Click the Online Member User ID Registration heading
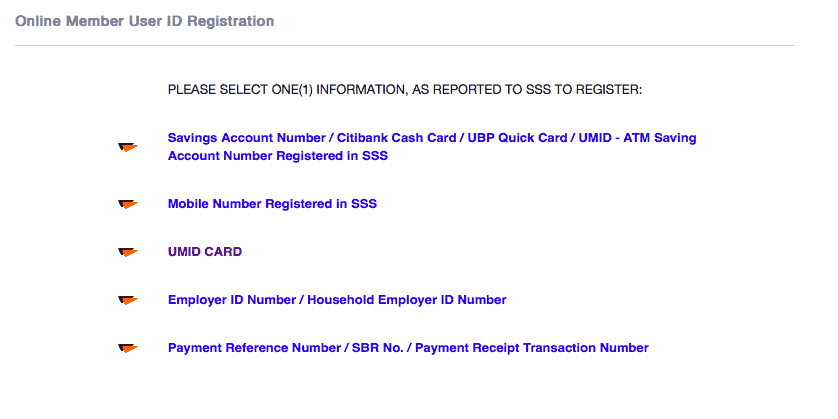The image size is (838, 419). [144, 21]
